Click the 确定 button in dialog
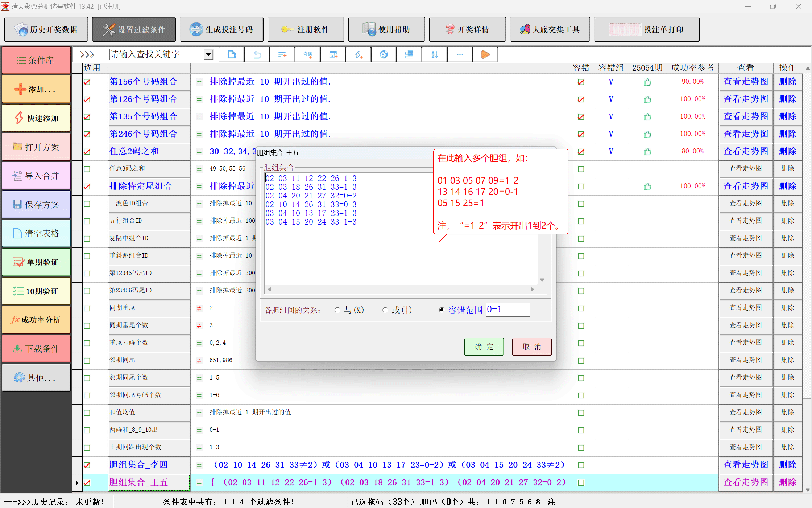Screen dimensions: 812x508 (484, 347)
